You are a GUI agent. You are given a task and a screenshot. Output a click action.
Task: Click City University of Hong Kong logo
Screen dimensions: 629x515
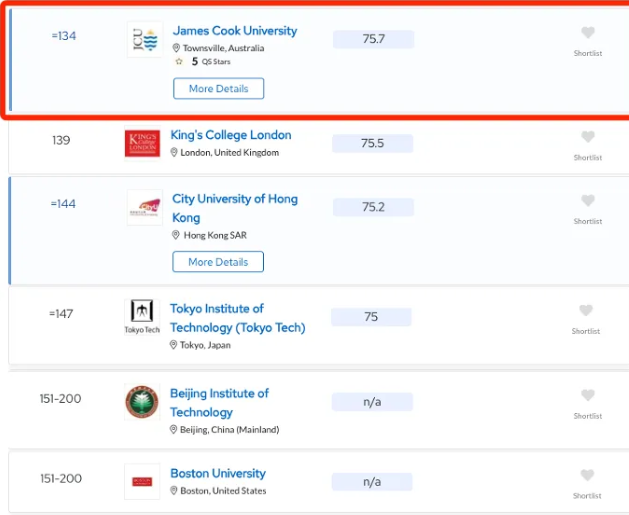point(144,207)
